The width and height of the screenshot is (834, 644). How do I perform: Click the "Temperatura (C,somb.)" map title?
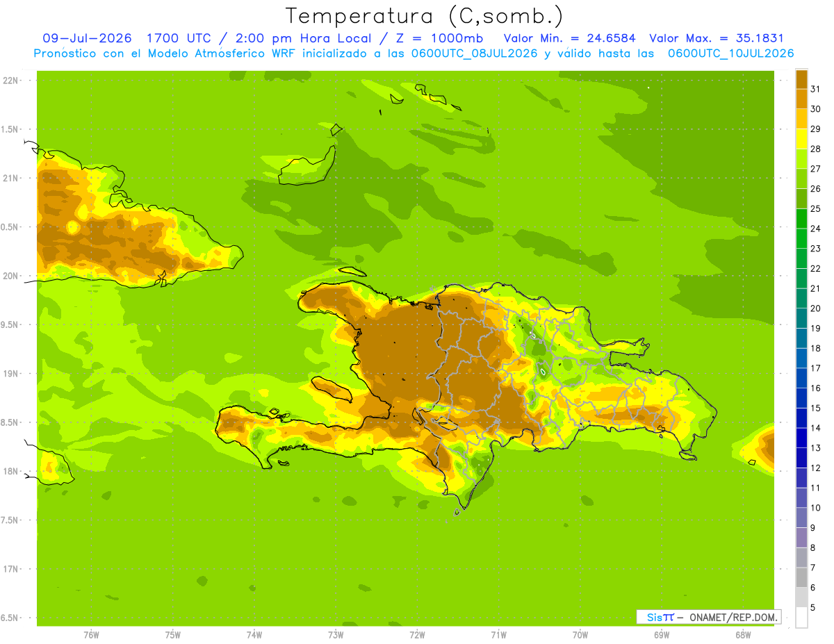pyautogui.click(x=424, y=16)
